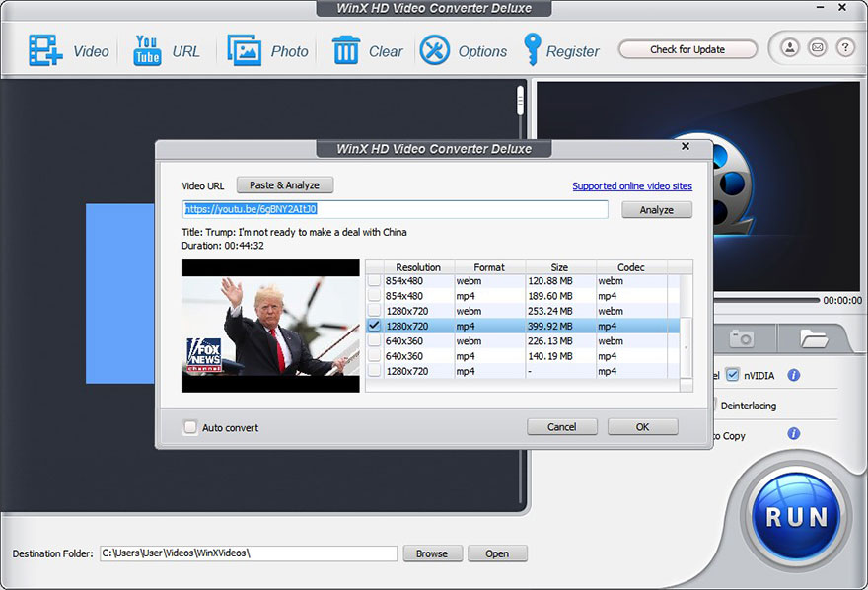Click the Resolution column header

[x=418, y=267]
